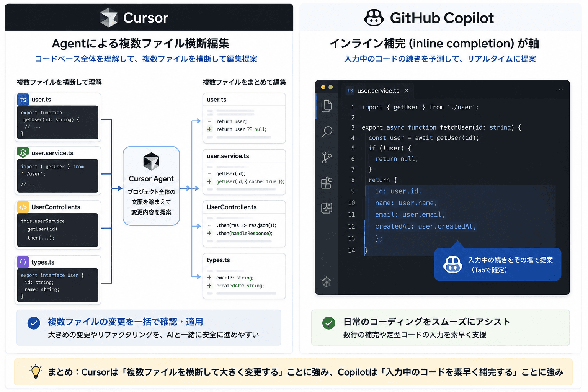
Task: Open the UserController.ts source code block
Action: click(58, 230)
